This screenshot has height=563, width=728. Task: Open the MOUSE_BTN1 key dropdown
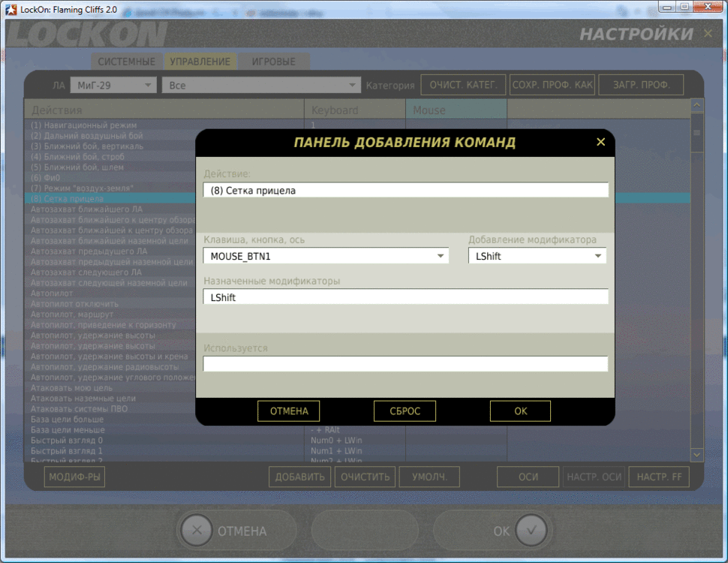(440, 256)
